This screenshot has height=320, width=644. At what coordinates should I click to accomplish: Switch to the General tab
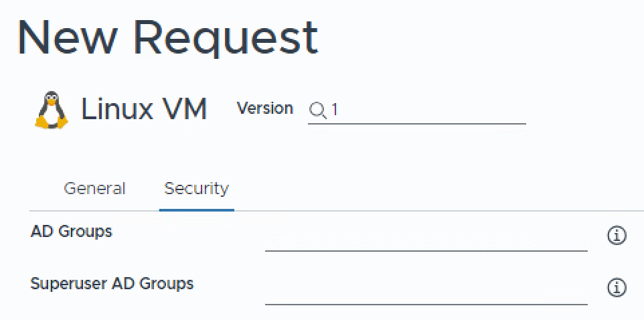point(94,189)
